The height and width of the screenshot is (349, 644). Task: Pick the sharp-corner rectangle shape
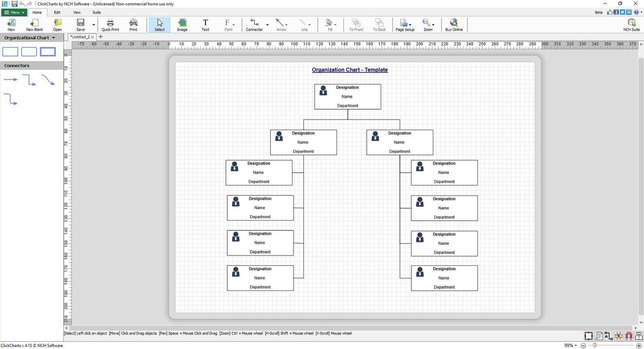10,52
